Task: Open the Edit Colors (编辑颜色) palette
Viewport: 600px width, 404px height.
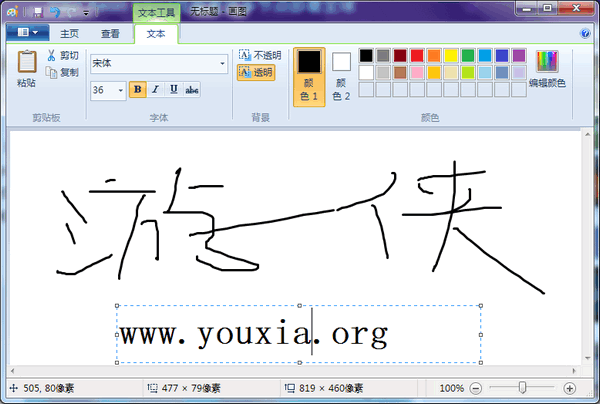Action: pyautogui.click(x=547, y=70)
